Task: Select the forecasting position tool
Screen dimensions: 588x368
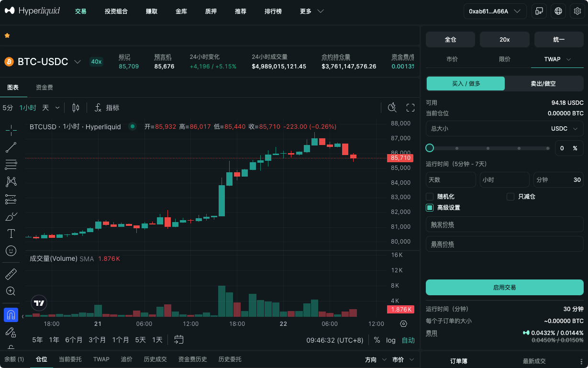Action: 11,199
